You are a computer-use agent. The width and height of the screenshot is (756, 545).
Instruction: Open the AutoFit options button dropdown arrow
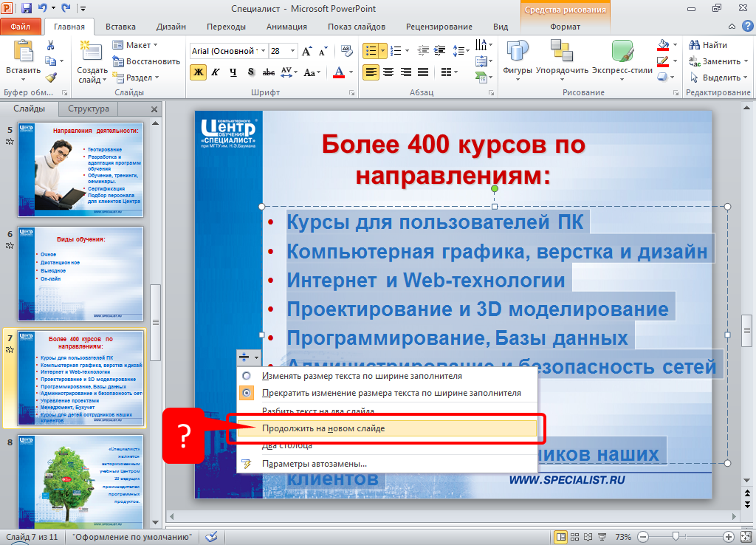256,358
